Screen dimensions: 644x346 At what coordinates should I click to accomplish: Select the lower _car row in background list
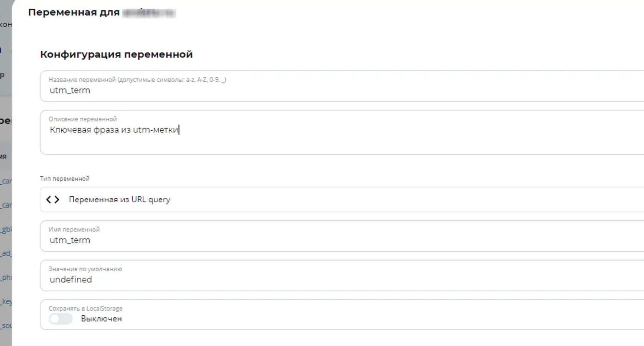pyautogui.click(x=6, y=205)
